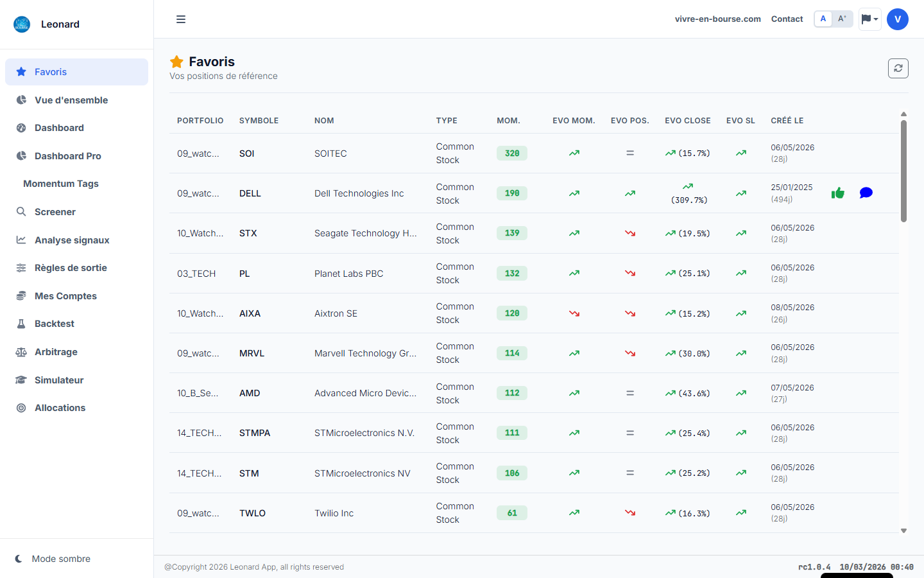Screen dimensions: 924x578
Task: Sort by PORTFOLIO column header
Action: 200,121
